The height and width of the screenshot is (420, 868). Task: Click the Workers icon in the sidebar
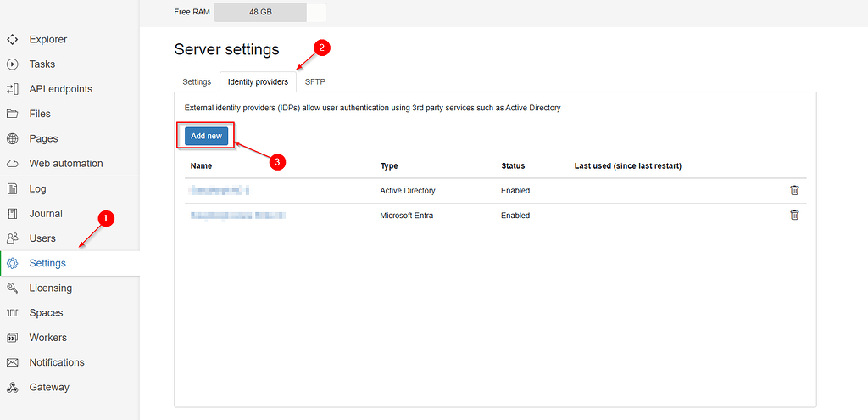12,338
